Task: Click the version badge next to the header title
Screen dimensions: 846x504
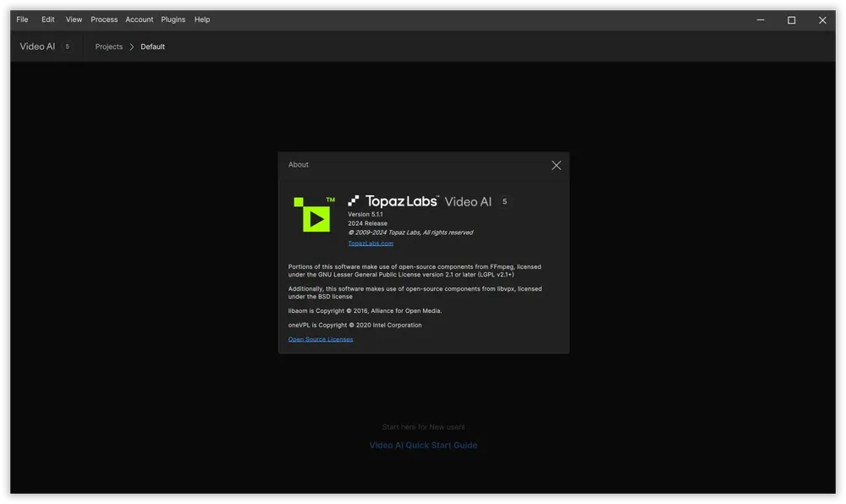Action: [x=67, y=47]
